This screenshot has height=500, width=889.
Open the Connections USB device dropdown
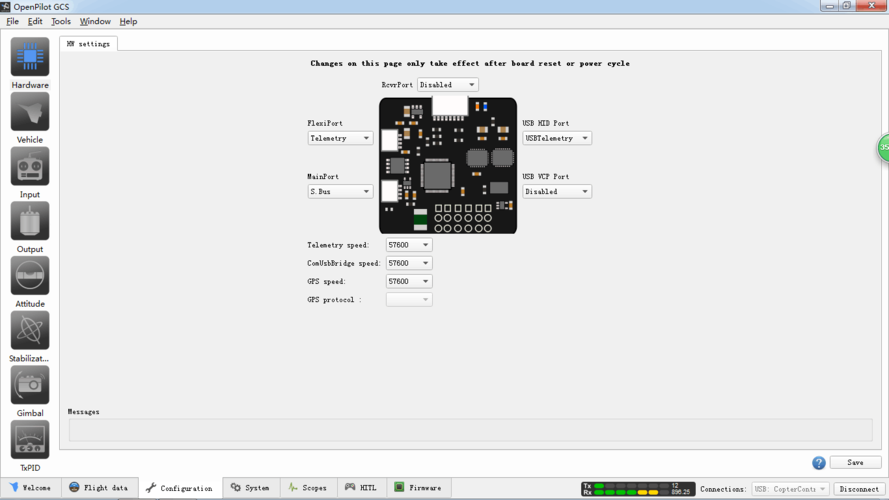[x=790, y=489]
